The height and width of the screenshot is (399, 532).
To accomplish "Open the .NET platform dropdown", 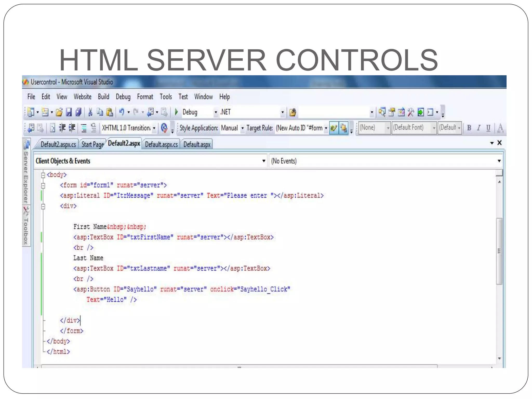I will pyautogui.click(x=282, y=112).
